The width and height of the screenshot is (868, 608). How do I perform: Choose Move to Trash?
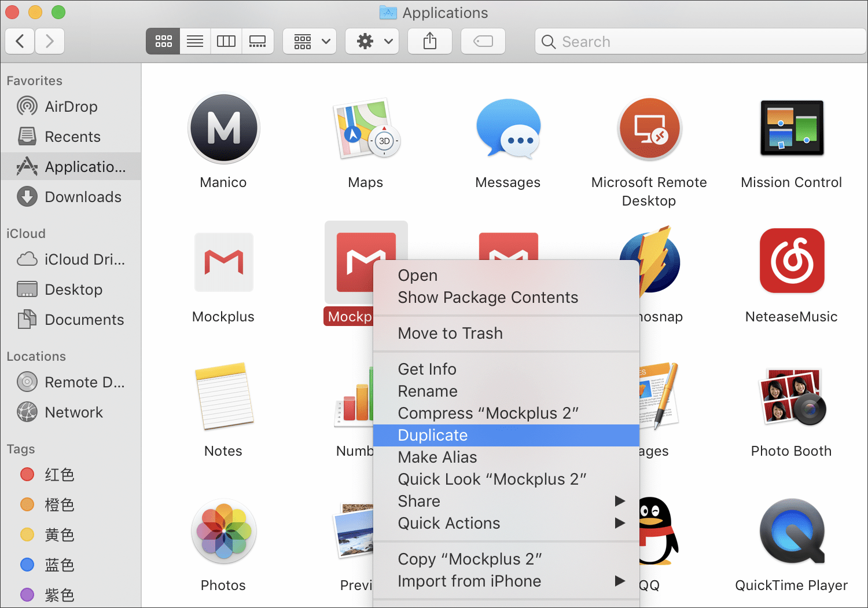pos(506,334)
